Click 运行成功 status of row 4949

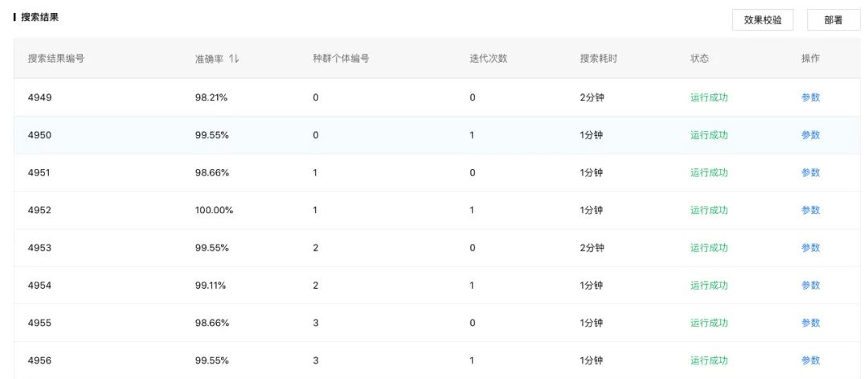[x=709, y=97]
